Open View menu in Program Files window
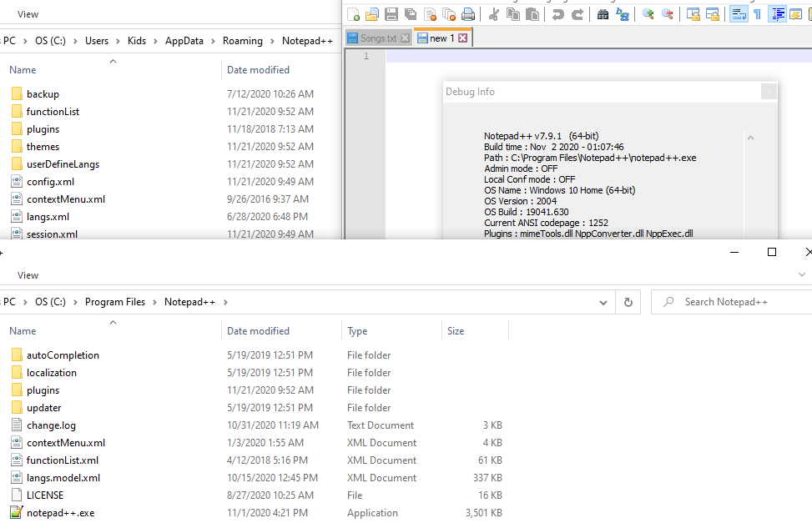 click(28, 275)
